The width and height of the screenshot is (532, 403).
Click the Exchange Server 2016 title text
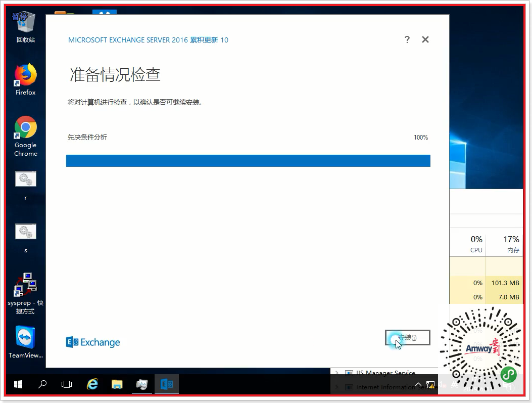click(148, 40)
